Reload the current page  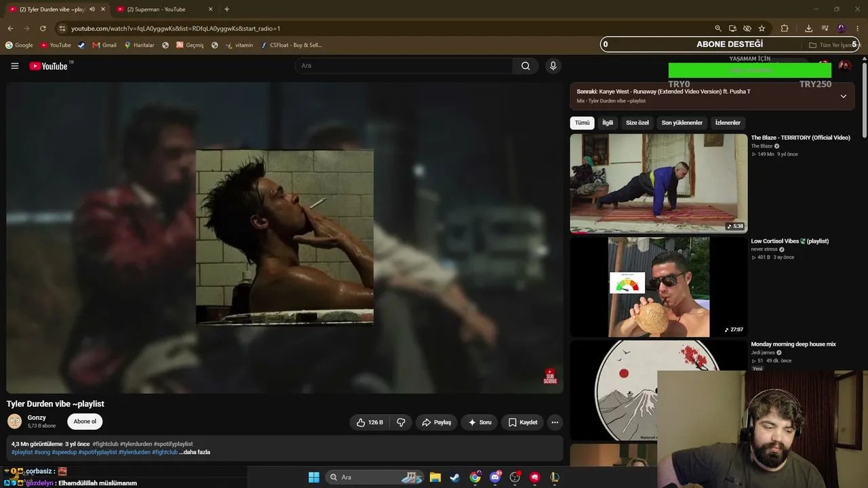point(43,28)
